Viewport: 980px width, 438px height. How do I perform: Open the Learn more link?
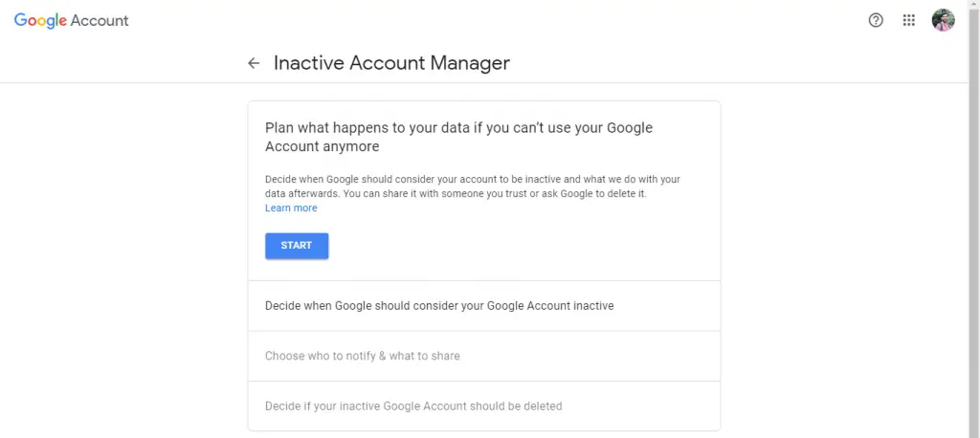[x=291, y=208]
